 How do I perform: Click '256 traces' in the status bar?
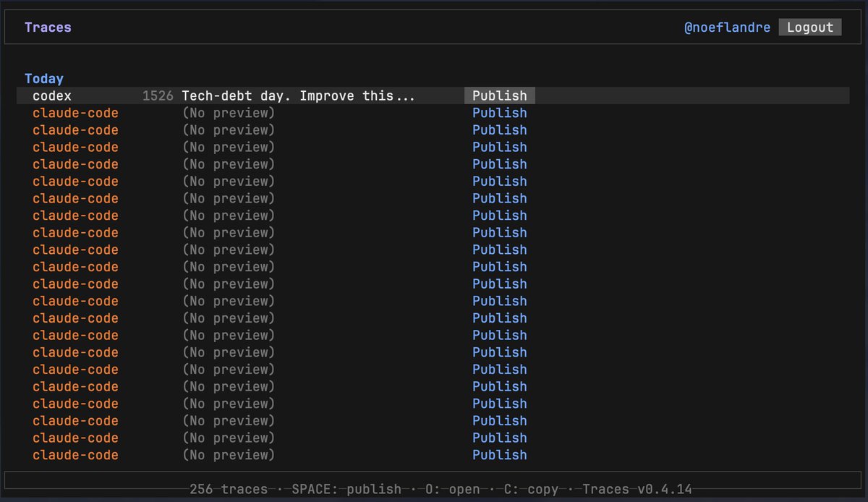click(x=229, y=489)
